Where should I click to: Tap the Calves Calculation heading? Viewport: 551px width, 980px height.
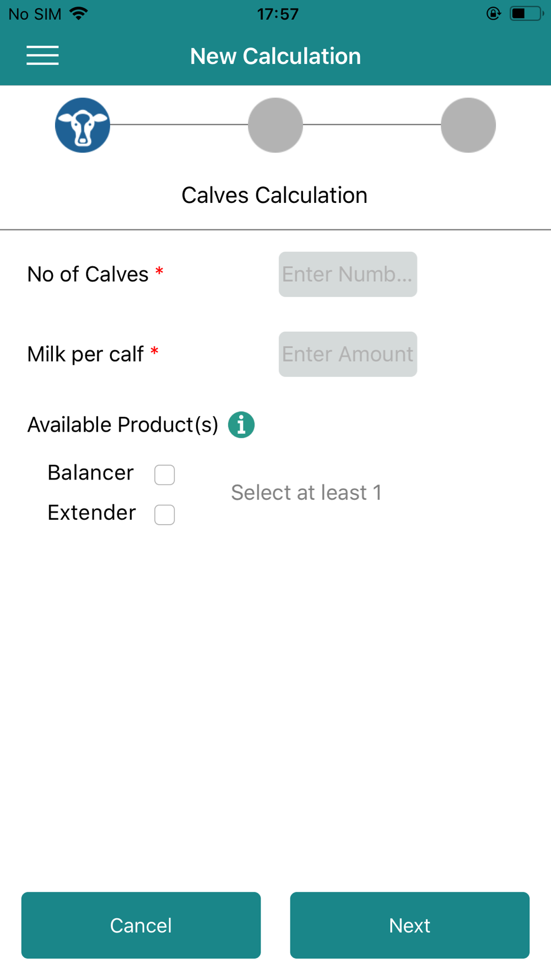(x=274, y=195)
